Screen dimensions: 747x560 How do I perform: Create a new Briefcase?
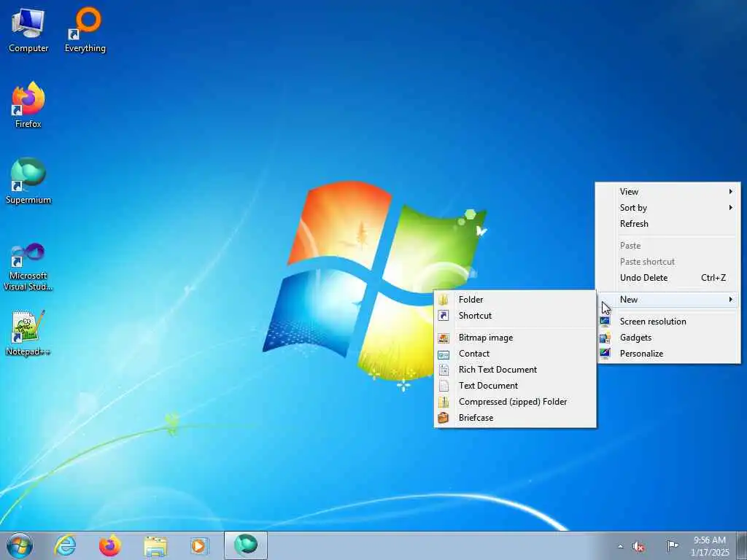515,418
